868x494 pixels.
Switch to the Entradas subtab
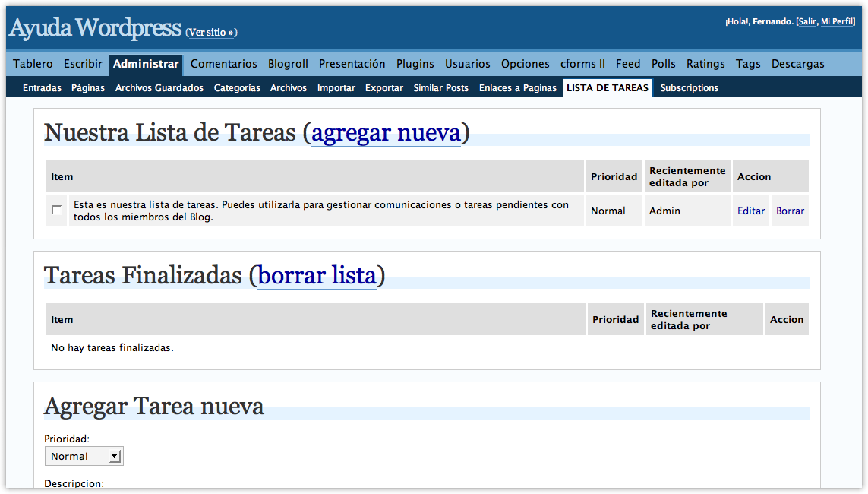[x=42, y=88]
